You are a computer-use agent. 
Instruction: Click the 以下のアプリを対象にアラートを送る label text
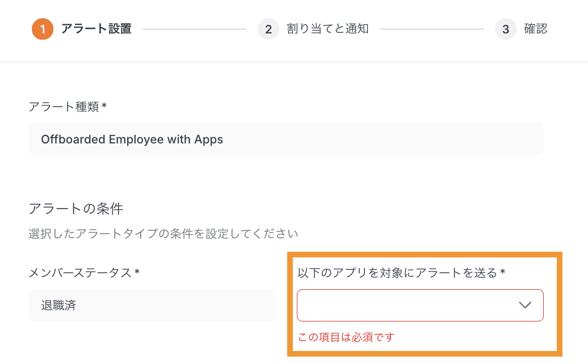coord(397,273)
